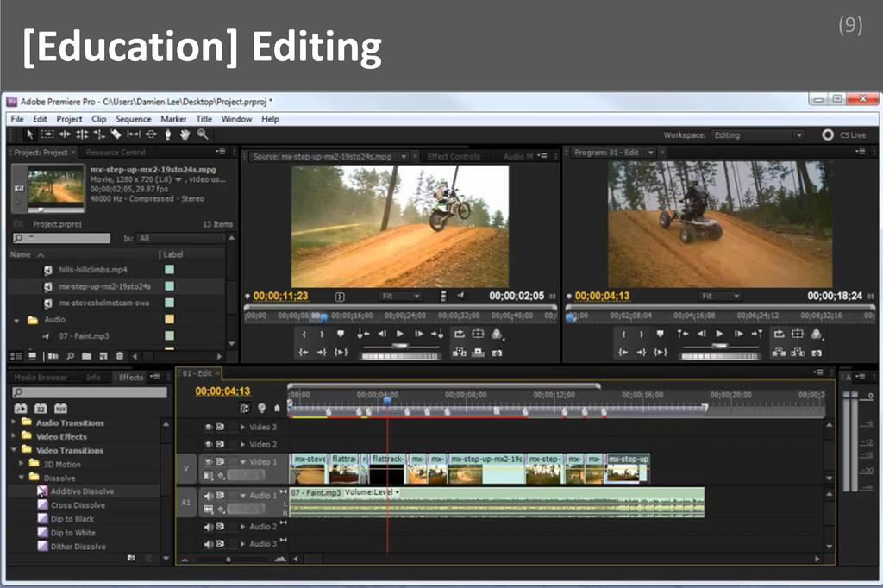Click the trash icon in the Project panel
883x588 pixels.
coord(120,356)
